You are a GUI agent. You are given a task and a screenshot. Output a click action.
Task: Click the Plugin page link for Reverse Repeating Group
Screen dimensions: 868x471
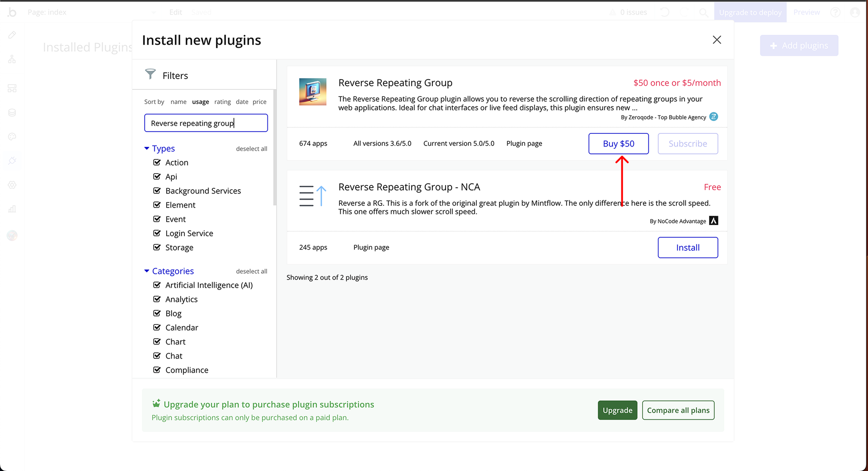coord(523,143)
